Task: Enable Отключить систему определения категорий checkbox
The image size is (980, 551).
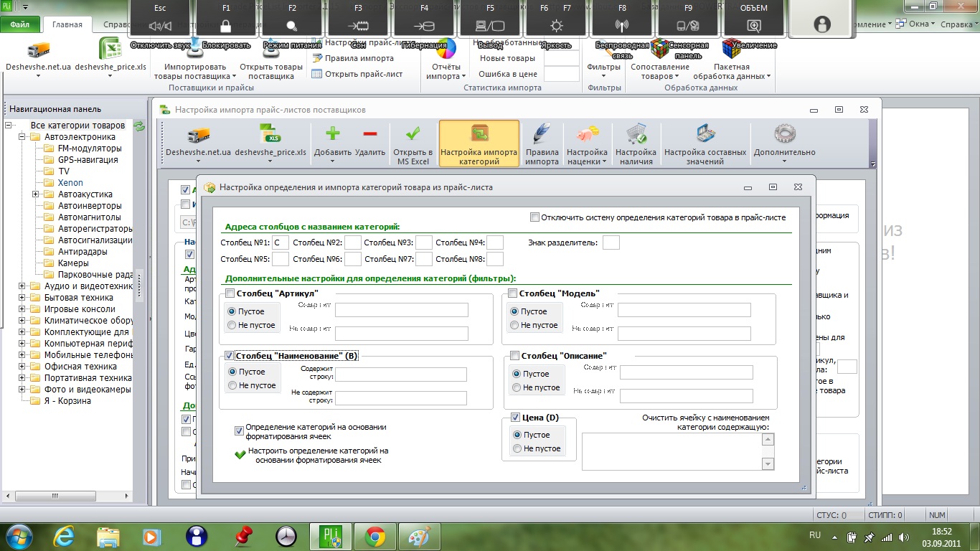Action: pyautogui.click(x=534, y=217)
